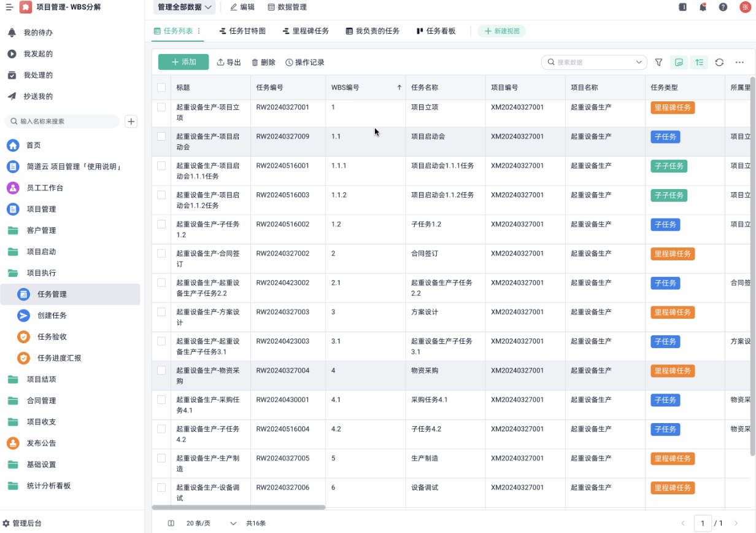The height and width of the screenshot is (533, 756).
Task: Click the horizontal table scrollbar
Action: pos(239,507)
